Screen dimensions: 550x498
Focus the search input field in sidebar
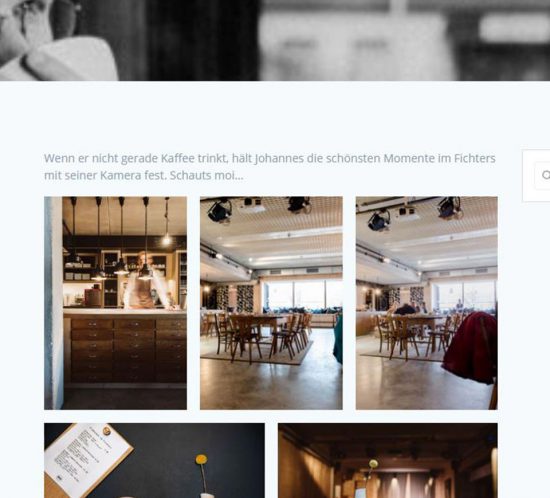pos(542,175)
